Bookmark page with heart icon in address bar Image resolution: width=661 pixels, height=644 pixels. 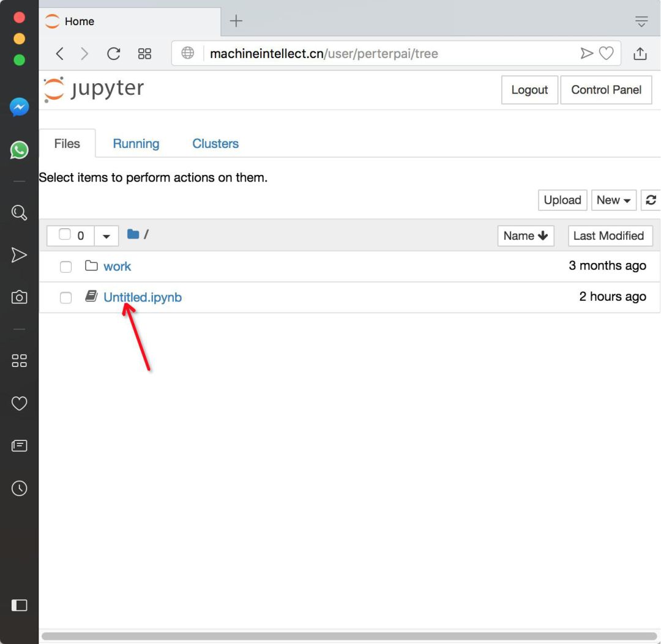pyautogui.click(x=606, y=53)
